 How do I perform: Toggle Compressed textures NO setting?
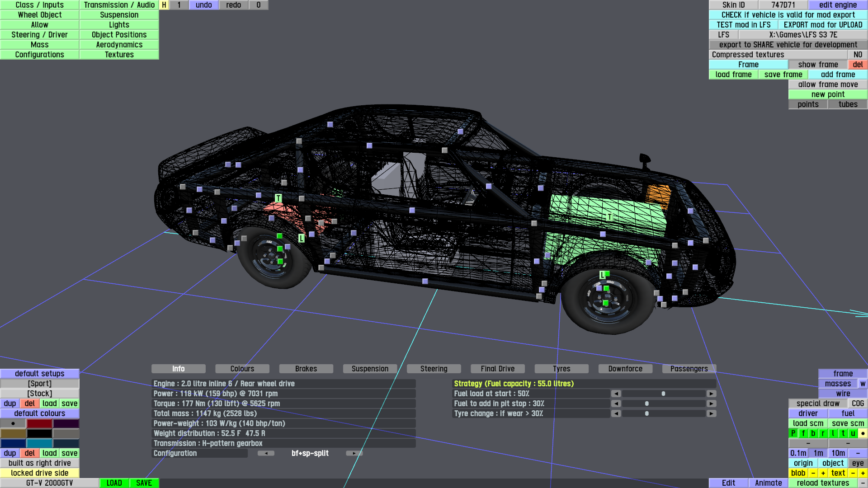click(858, 55)
